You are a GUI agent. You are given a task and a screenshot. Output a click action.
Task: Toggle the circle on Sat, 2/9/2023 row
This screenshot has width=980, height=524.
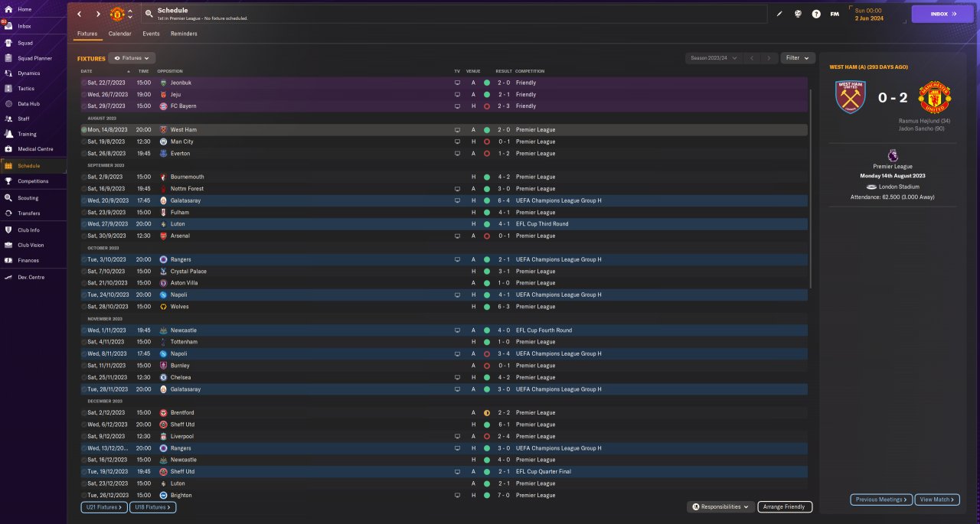[x=84, y=177]
